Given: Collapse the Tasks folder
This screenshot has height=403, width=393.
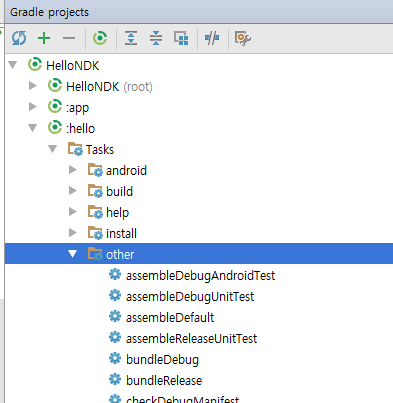Looking at the screenshot, I should (53, 149).
